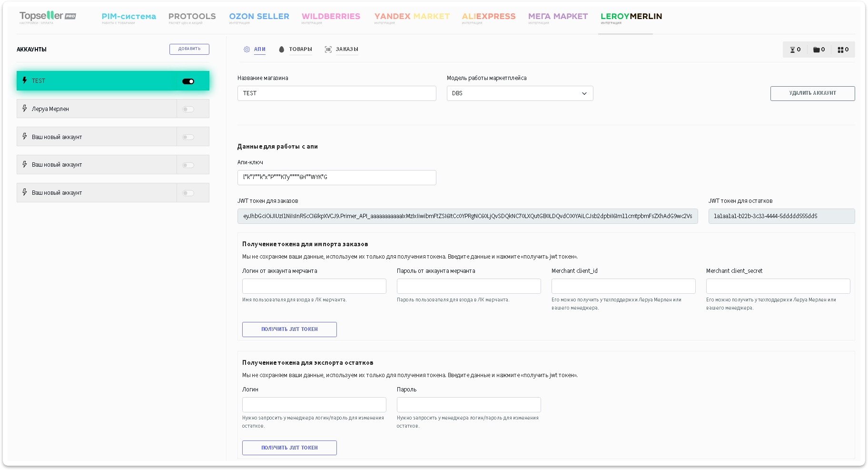868x470 pixels.
Task: Click the УДАЛИТЬ АККАУНТ button
Action: (812, 93)
